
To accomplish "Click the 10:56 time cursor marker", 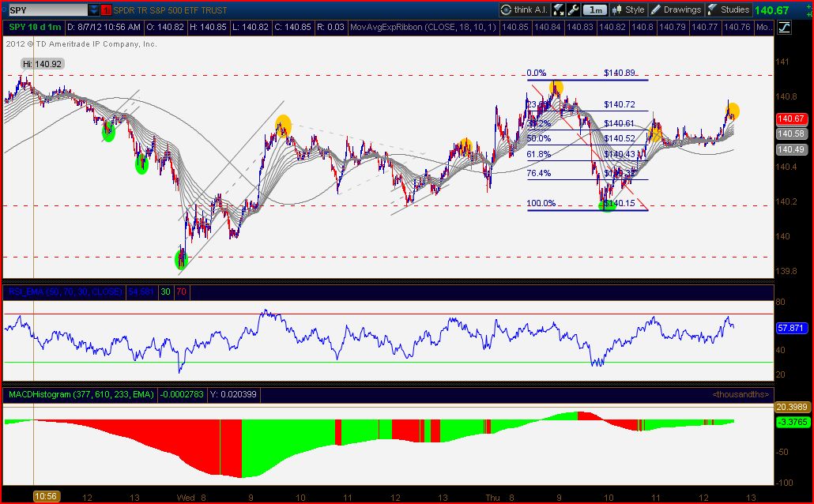I will coord(46,497).
